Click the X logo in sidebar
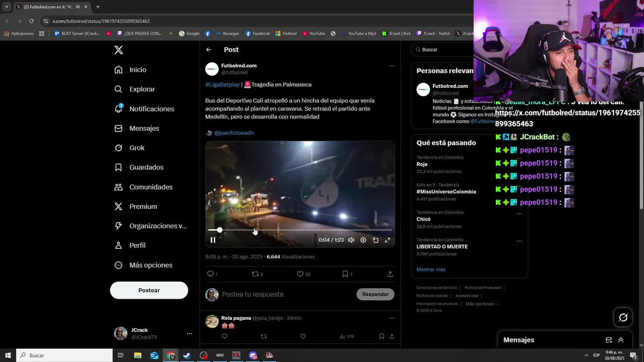This screenshot has width=644, height=362. 119,50
